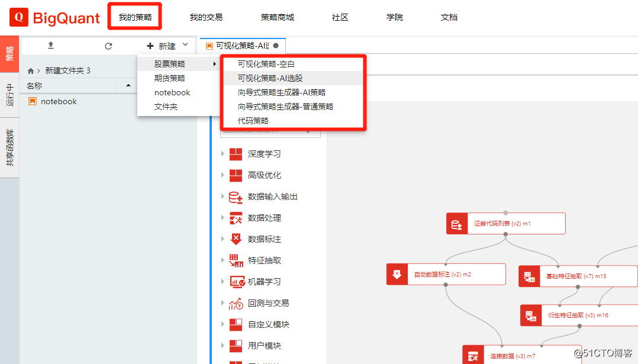Click 新建文件夹 3 breadcrumb
638x364 pixels.
(67, 71)
